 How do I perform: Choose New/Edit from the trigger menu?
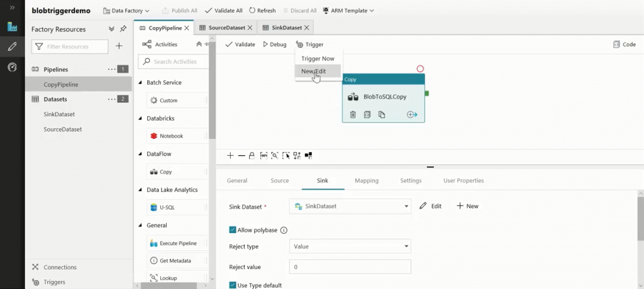point(318,71)
